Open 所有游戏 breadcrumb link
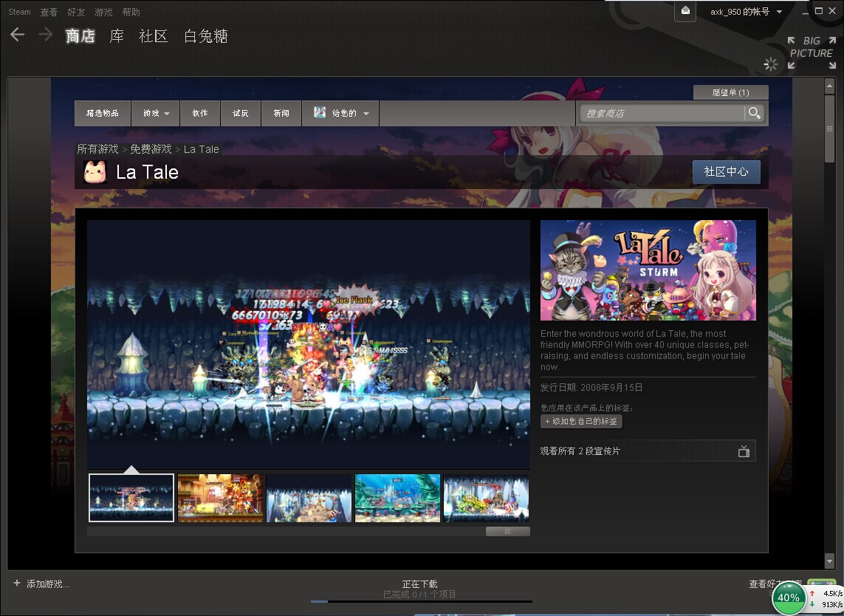844x616 pixels. [x=97, y=148]
